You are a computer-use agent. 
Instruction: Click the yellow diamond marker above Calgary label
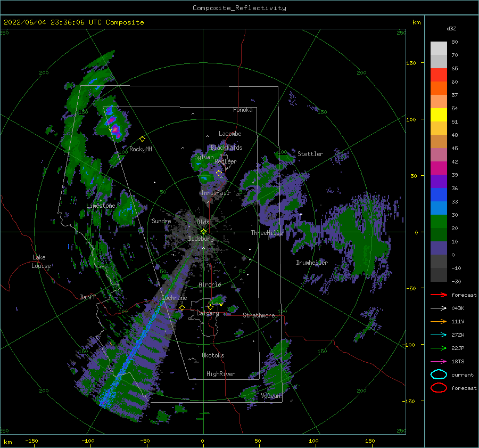[x=210, y=307]
